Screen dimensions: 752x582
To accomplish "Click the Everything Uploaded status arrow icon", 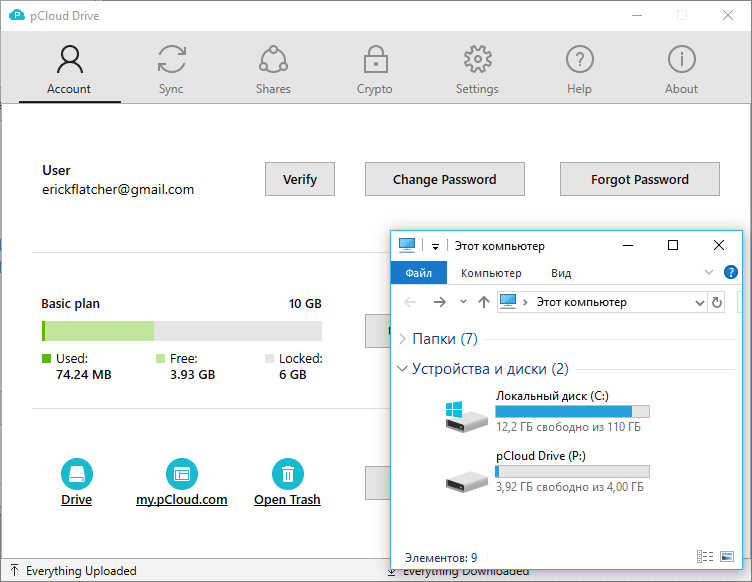I will (x=15, y=570).
